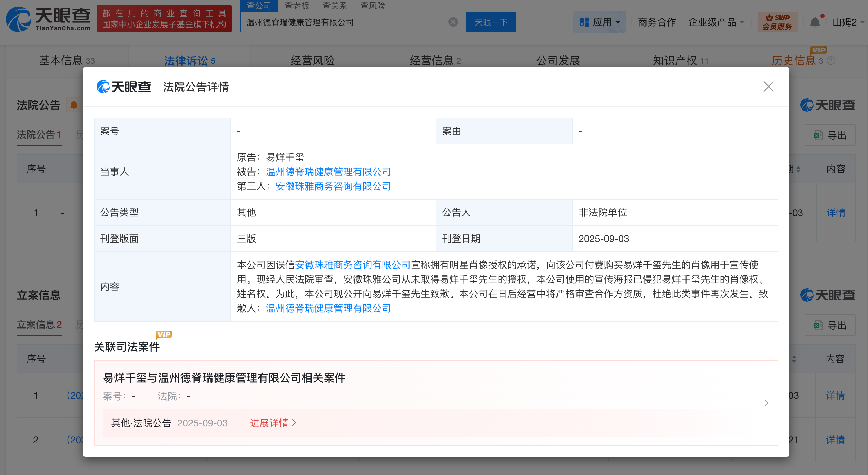The height and width of the screenshot is (475, 868).
Task: Click the VIP badge above 关联司法案件
Action: point(164,334)
